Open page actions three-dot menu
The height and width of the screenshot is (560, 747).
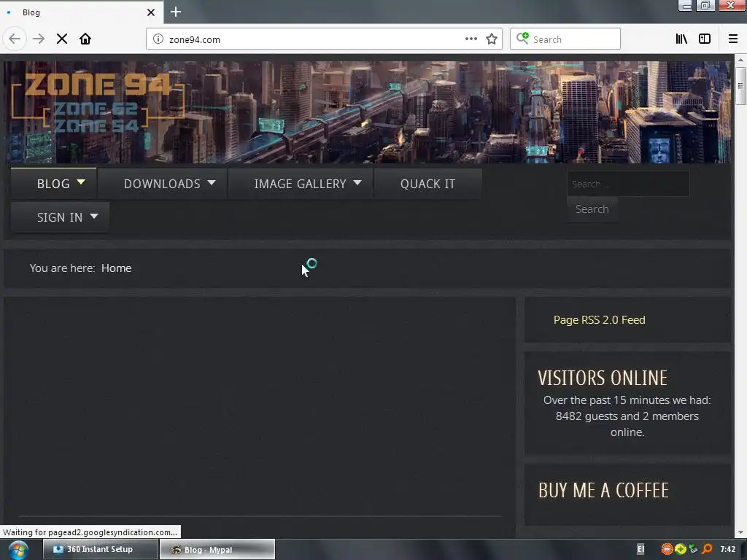coord(471,39)
